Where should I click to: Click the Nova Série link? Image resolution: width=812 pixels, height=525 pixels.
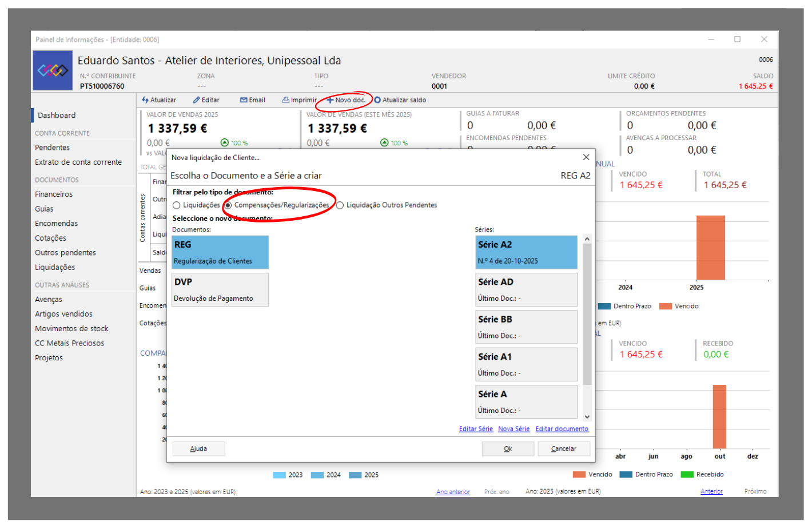tap(514, 429)
